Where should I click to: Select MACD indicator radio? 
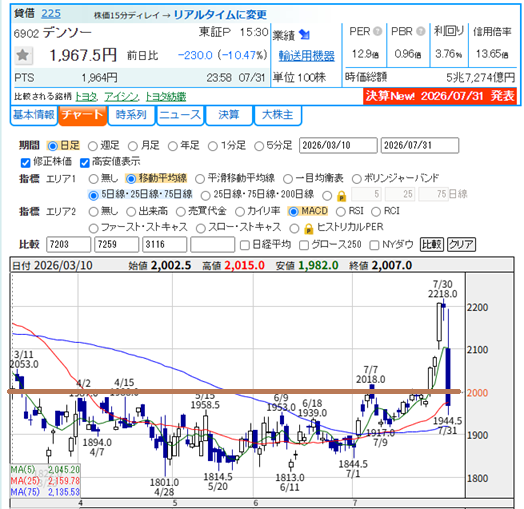(x=293, y=212)
